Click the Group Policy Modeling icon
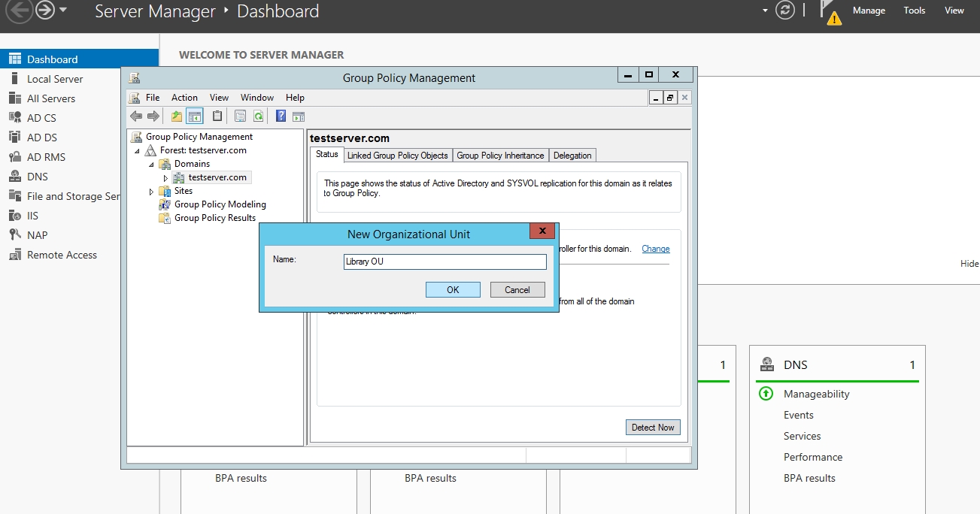 tap(164, 204)
